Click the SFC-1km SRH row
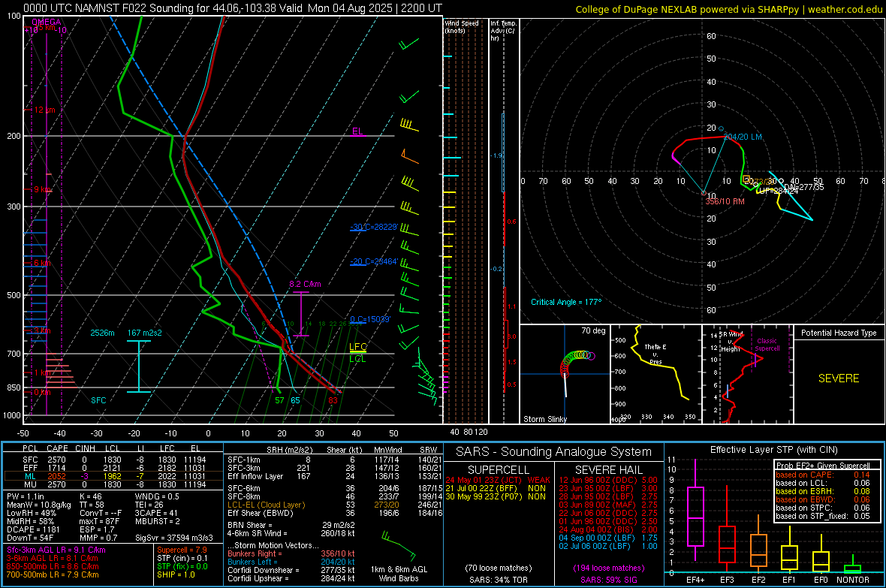The image size is (886, 588). pyautogui.click(x=334, y=460)
